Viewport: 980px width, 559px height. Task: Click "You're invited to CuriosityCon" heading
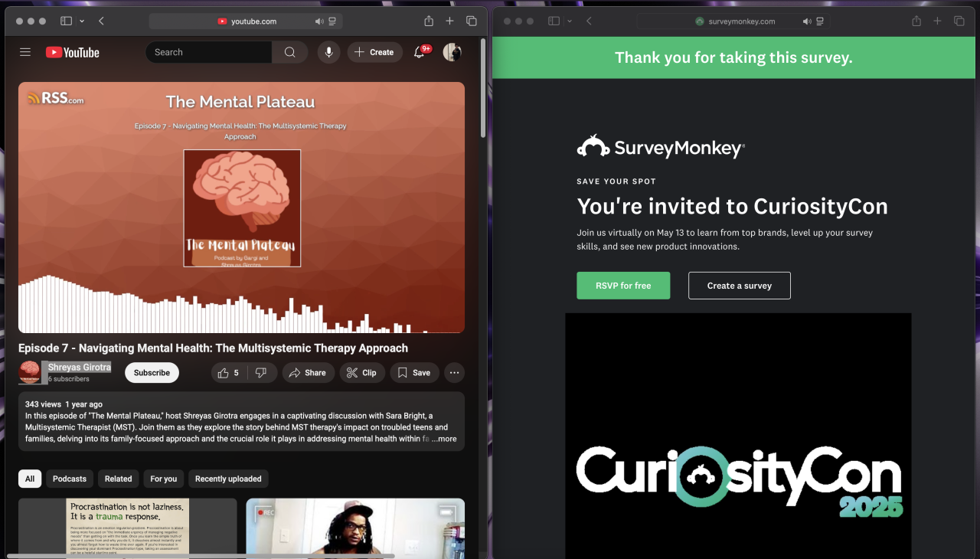click(733, 206)
